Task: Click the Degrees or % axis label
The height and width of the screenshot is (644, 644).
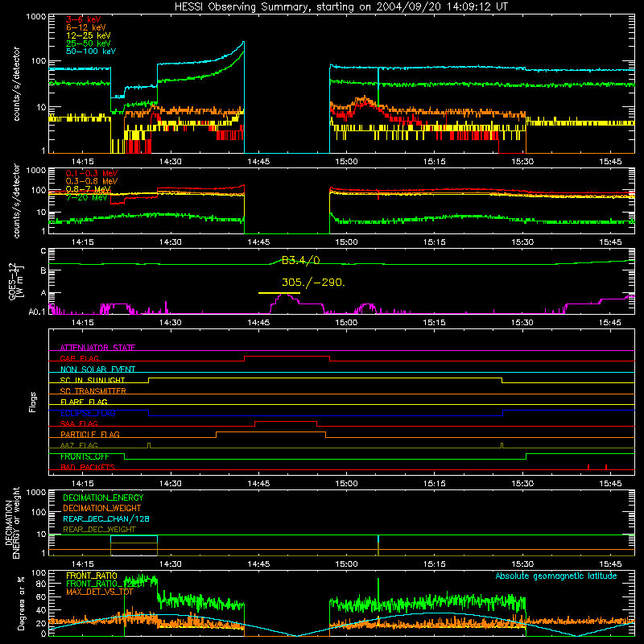Action: point(21,603)
